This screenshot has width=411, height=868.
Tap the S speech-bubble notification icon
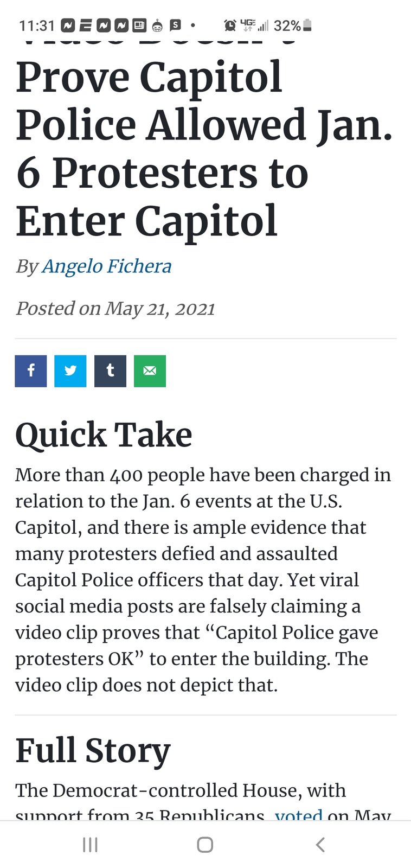pyautogui.click(x=175, y=25)
